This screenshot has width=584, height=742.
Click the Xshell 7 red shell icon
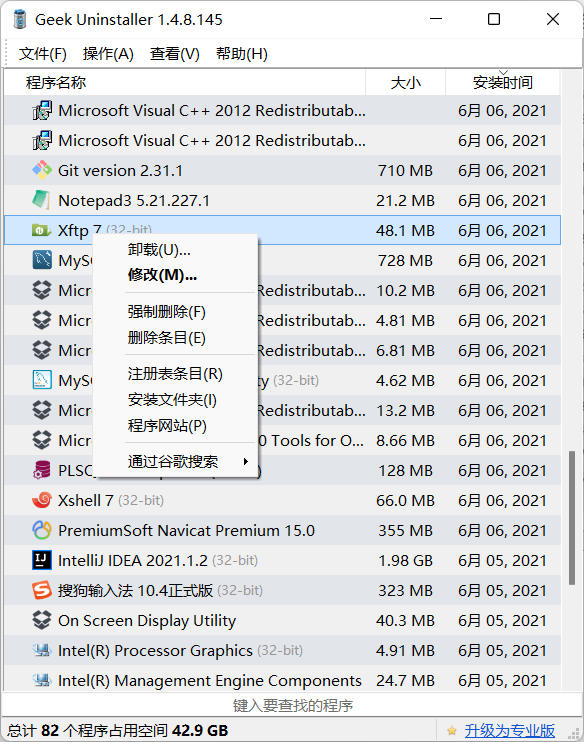42,500
